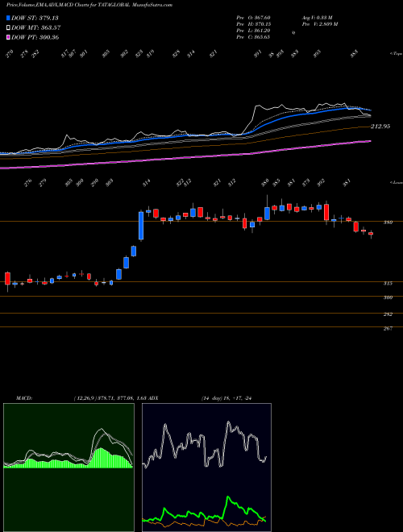The width and height of the screenshot is (403, 532).
Task: Click the last red candle at far right
Action: point(371,234)
